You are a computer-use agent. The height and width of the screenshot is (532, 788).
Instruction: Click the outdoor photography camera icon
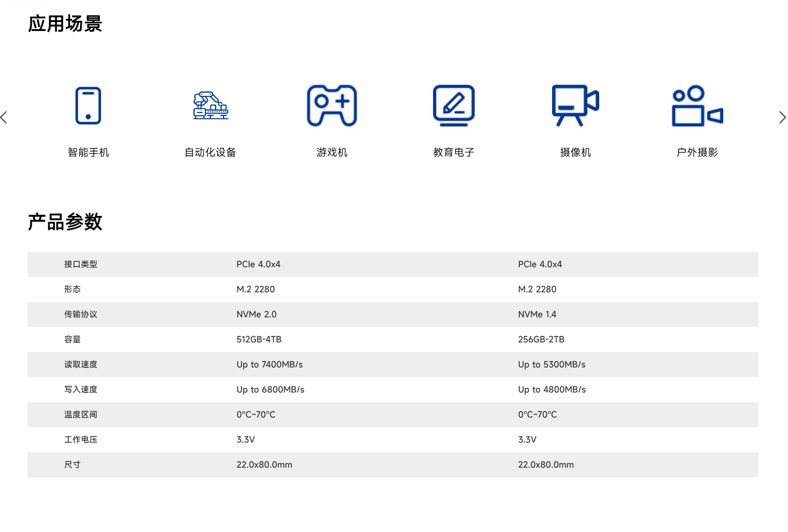[x=697, y=106]
